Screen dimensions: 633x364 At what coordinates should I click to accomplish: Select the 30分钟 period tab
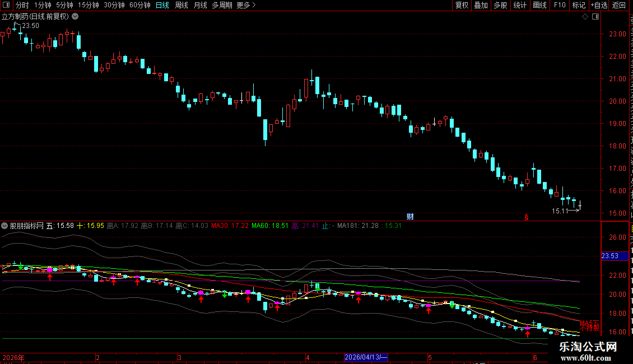(x=114, y=5)
